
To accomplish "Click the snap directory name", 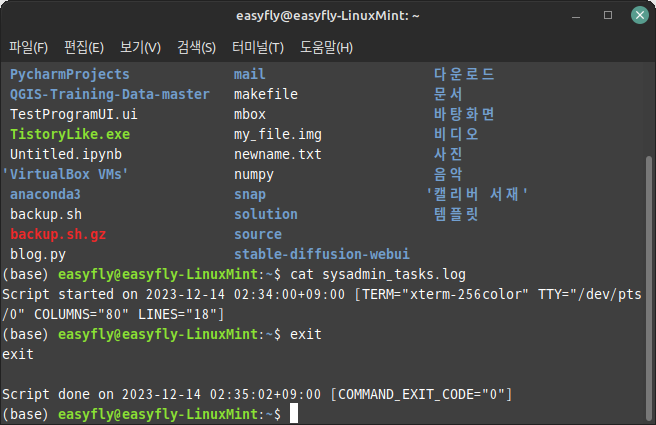I will [x=250, y=195].
